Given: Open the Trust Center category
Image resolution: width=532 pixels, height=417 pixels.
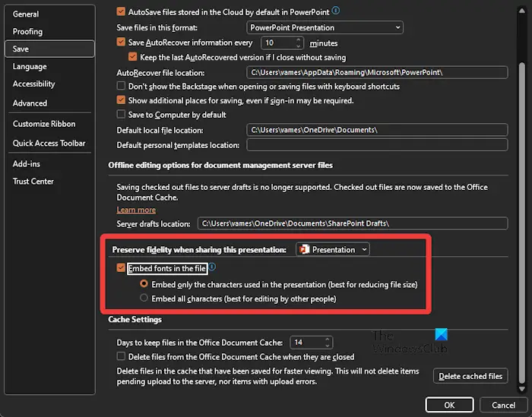Looking at the screenshot, I should (x=49, y=182).
